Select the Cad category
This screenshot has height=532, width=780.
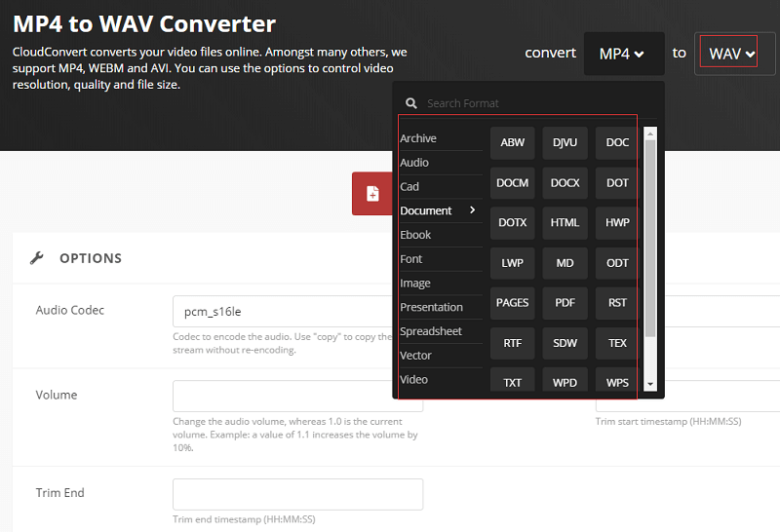(409, 186)
